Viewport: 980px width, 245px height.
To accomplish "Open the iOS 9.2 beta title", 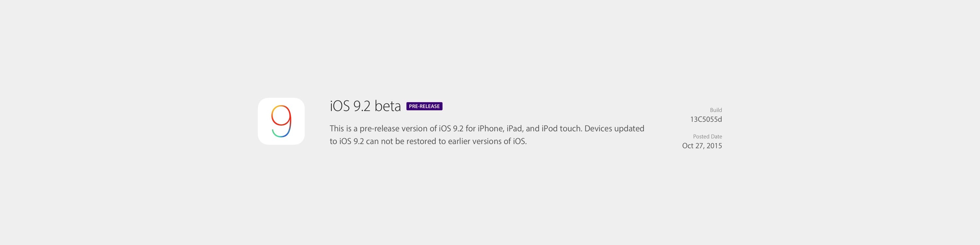I will coord(365,106).
